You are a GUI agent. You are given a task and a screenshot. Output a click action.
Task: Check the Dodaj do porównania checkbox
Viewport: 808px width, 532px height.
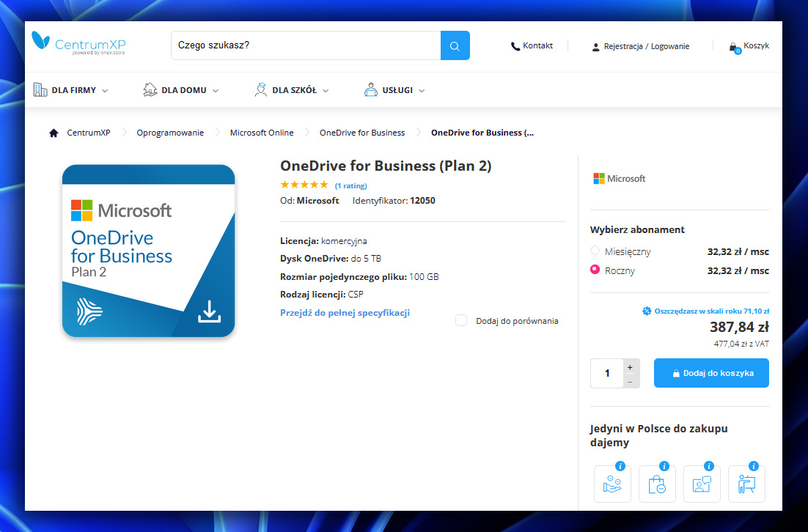[x=461, y=320]
